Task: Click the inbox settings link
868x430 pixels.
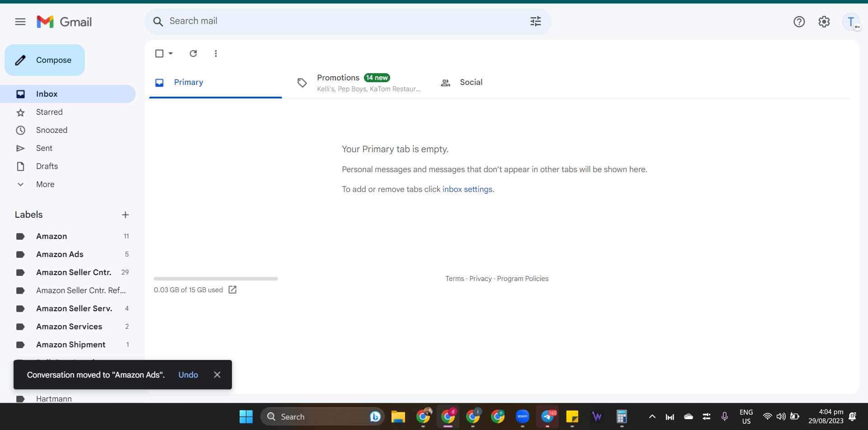Action: [x=468, y=189]
